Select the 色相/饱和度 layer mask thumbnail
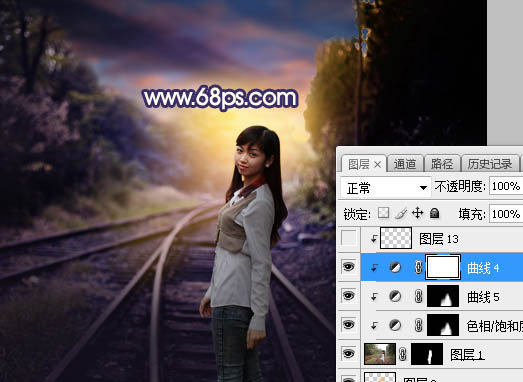The width and height of the screenshot is (523, 382). pos(443,325)
